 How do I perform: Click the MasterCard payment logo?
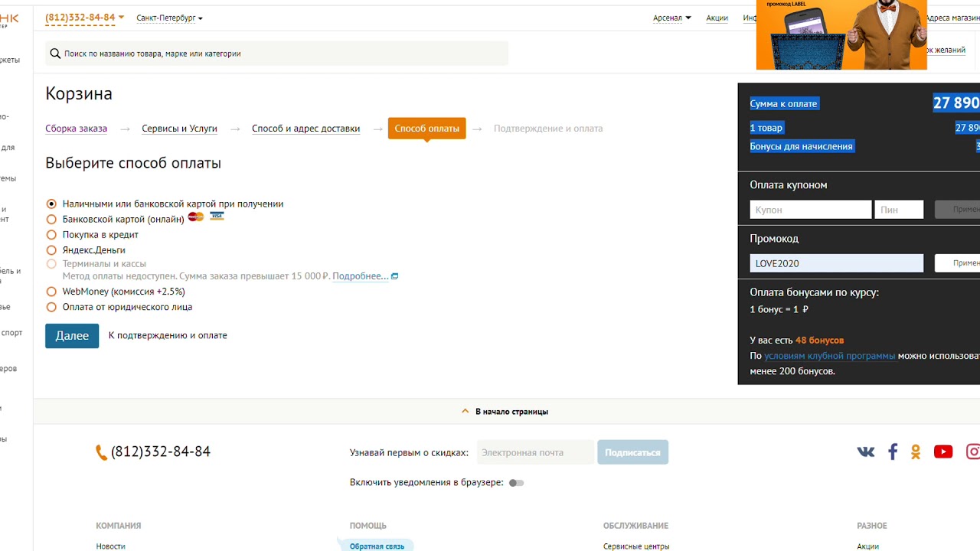pyautogui.click(x=196, y=217)
